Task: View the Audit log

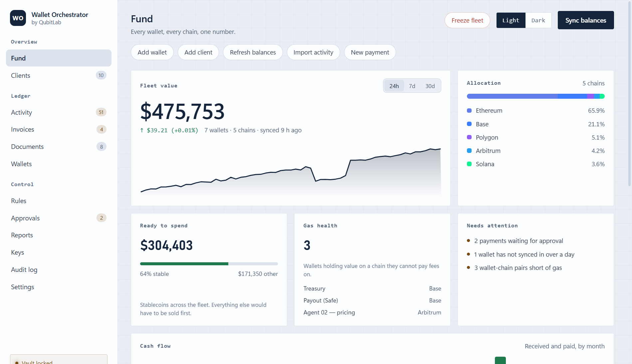Action: pos(59,270)
